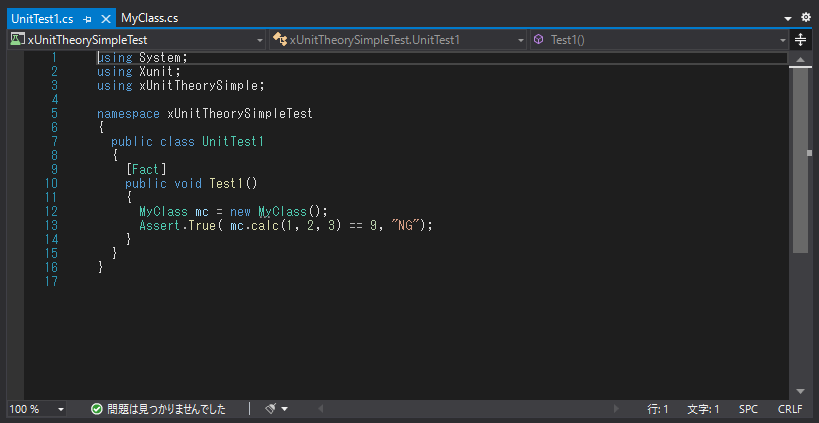Viewport: 819px width, 423px height.
Task: Close the UnitTest1.cs tab
Action: coord(106,19)
